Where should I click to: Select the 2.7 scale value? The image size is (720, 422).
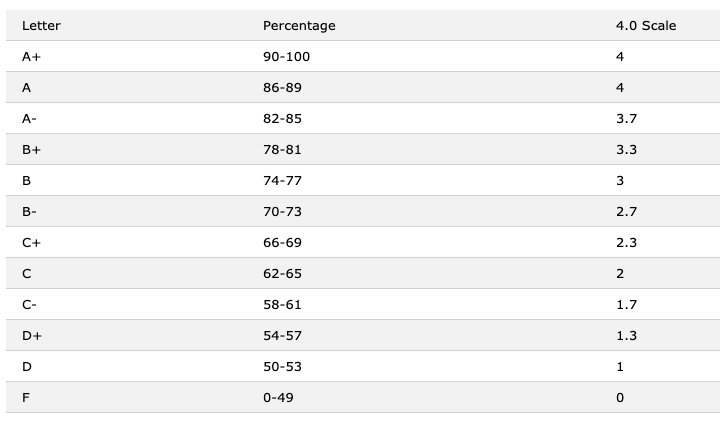(x=626, y=212)
